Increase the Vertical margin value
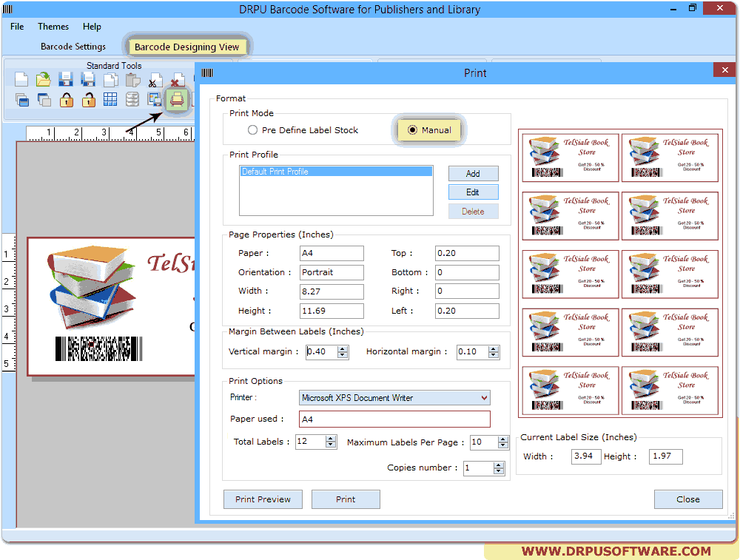This screenshot has width=740, height=560. pyautogui.click(x=343, y=348)
